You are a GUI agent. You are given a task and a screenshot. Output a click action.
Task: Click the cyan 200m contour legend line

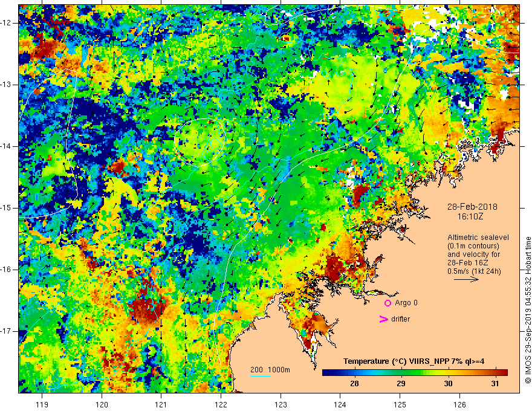261,376
